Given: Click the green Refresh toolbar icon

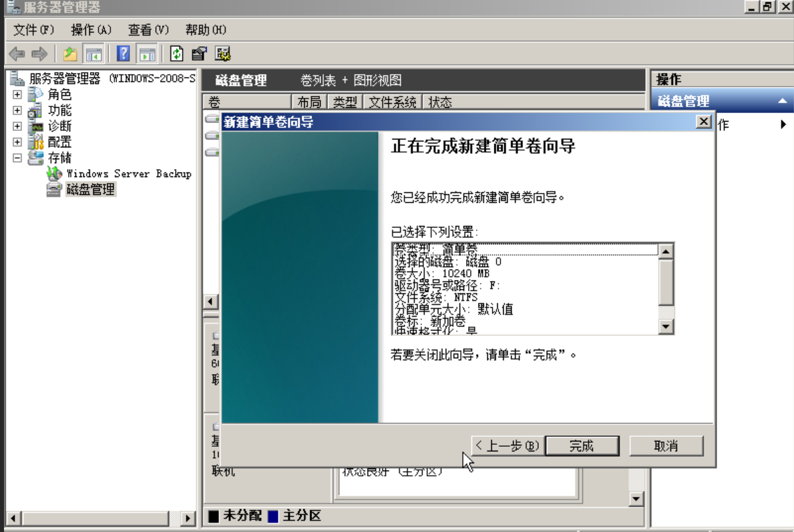Looking at the screenshot, I should (177, 54).
